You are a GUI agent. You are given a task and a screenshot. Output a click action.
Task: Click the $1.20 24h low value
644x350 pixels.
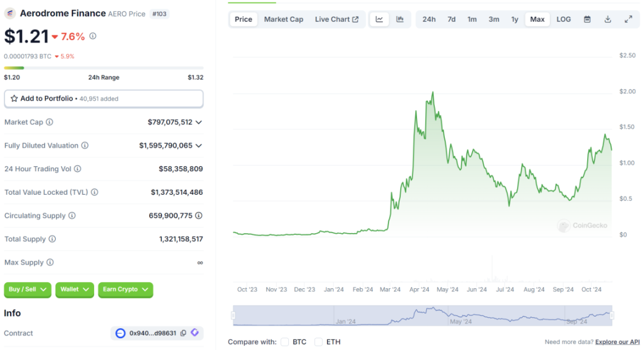tap(12, 77)
